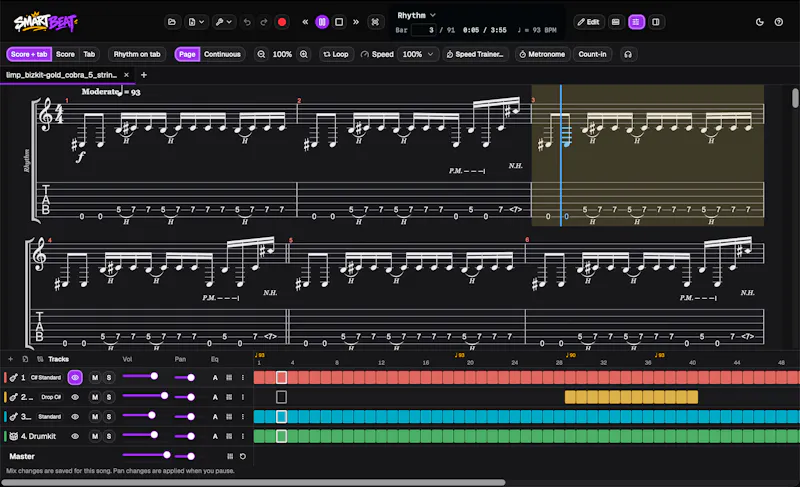Toggle visibility of the Drumkit track
This screenshot has width=800, height=487.
(75, 436)
